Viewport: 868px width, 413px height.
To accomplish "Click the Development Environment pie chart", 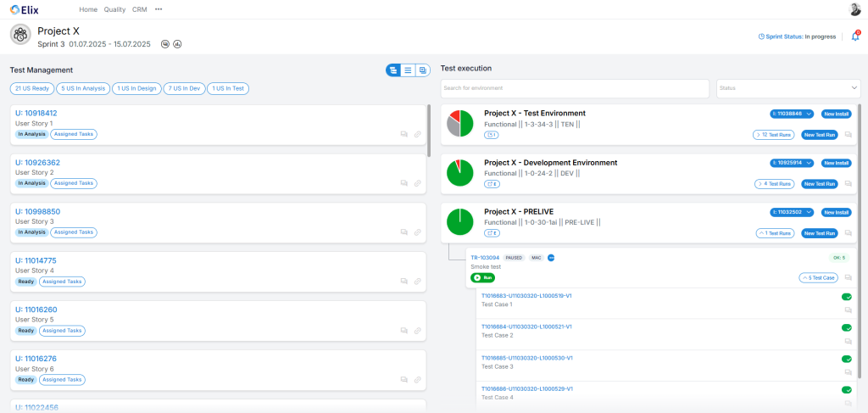I will pyautogui.click(x=459, y=173).
